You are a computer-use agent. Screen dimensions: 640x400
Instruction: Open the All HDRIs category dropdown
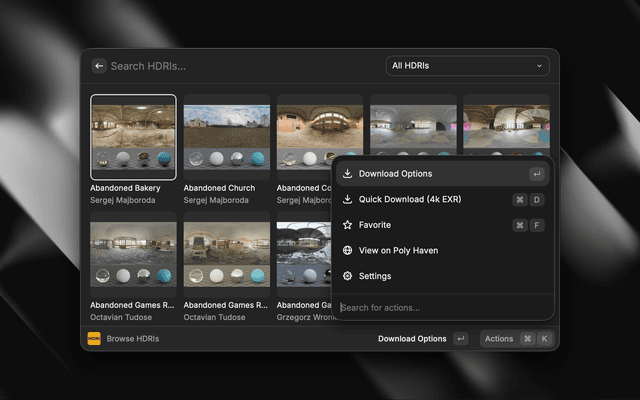467,66
